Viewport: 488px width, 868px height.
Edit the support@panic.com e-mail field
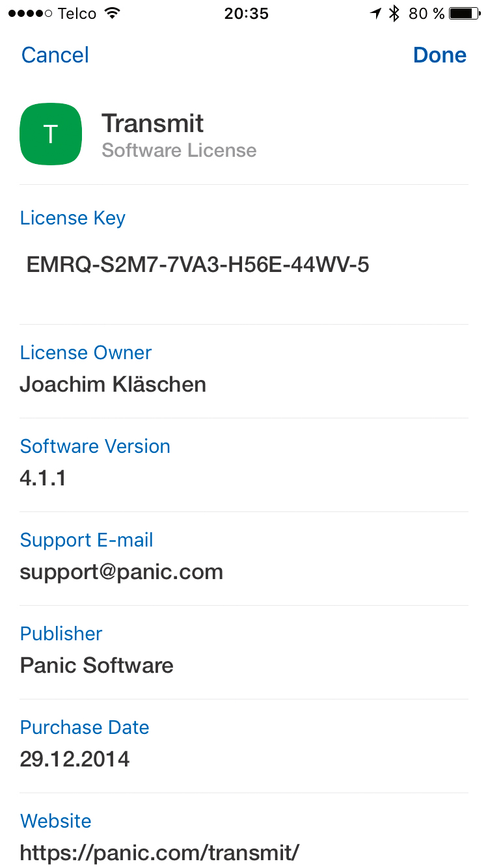[x=122, y=572]
